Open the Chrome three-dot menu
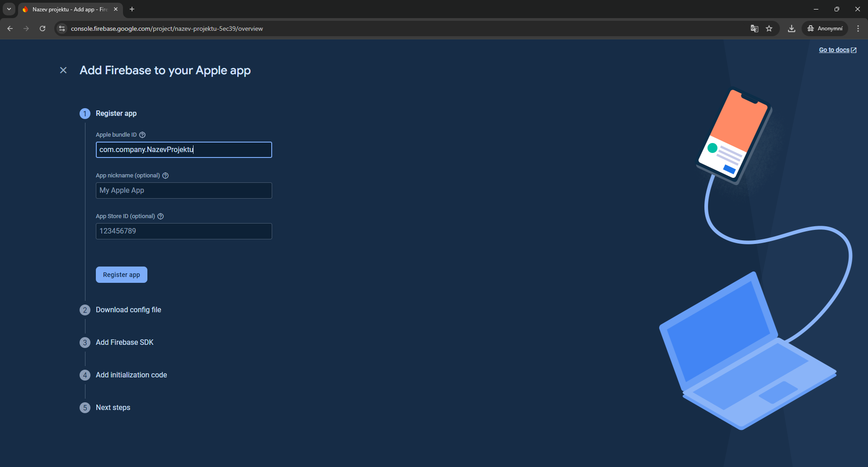 (858, 29)
